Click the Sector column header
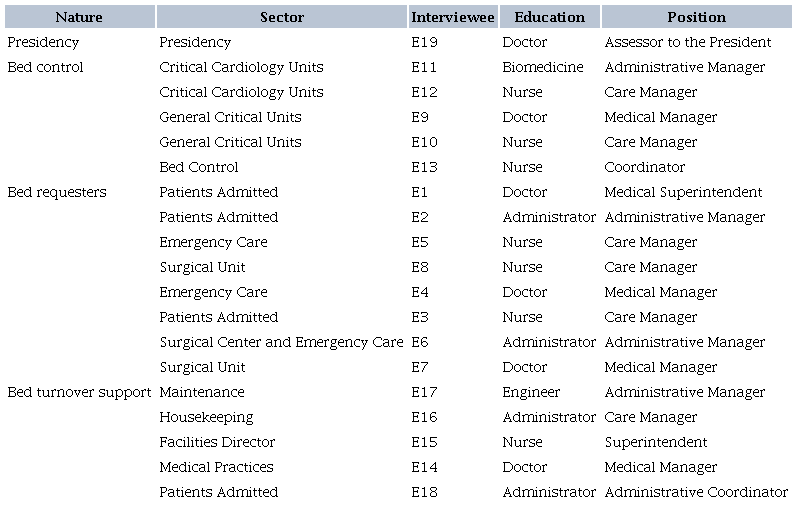 [282, 17]
